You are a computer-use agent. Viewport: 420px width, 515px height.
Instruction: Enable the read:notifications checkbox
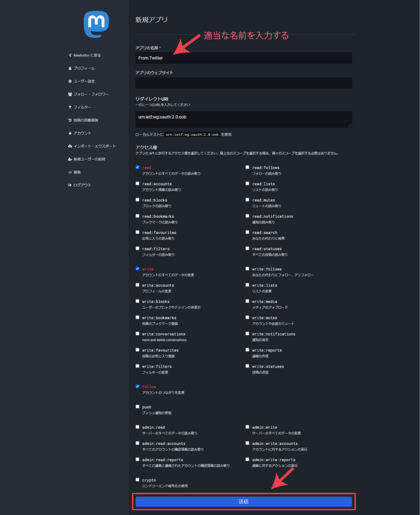(247, 216)
